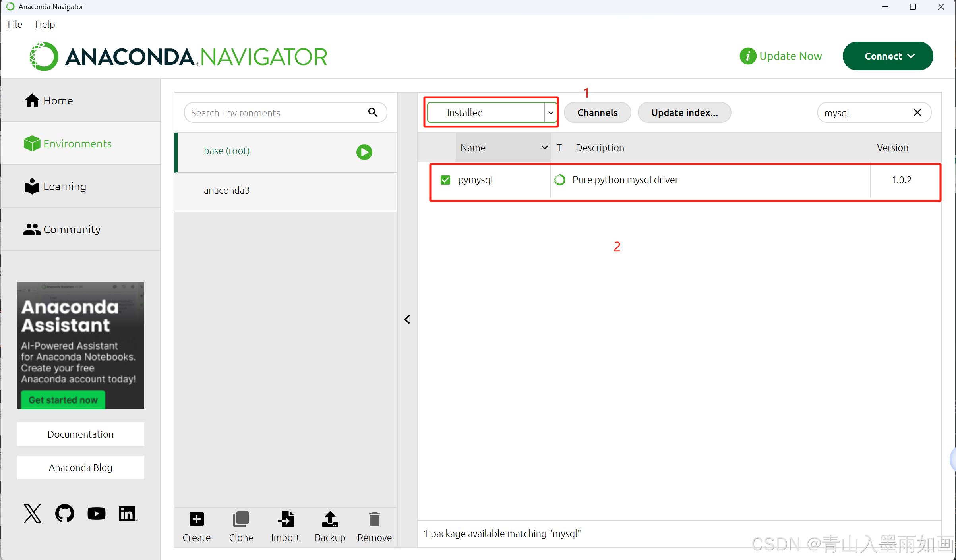Click the Clone environment icon
This screenshot has width=956, height=560.
[x=241, y=519]
